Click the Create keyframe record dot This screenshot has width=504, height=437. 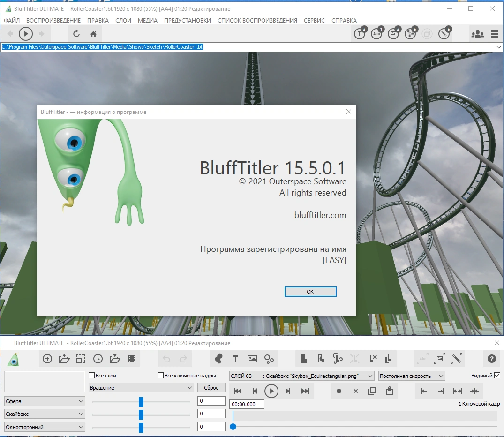(x=339, y=391)
